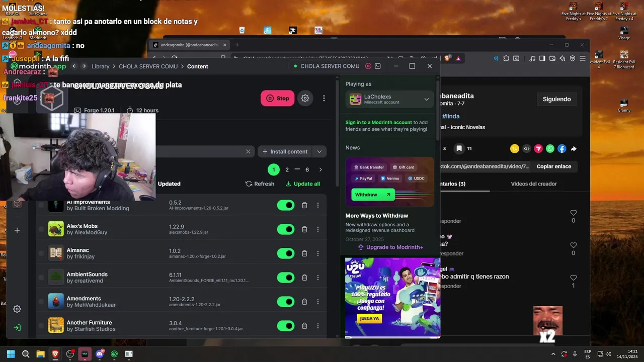Click #linda hashtag in TikTok window
The image size is (644, 362).
(x=451, y=116)
